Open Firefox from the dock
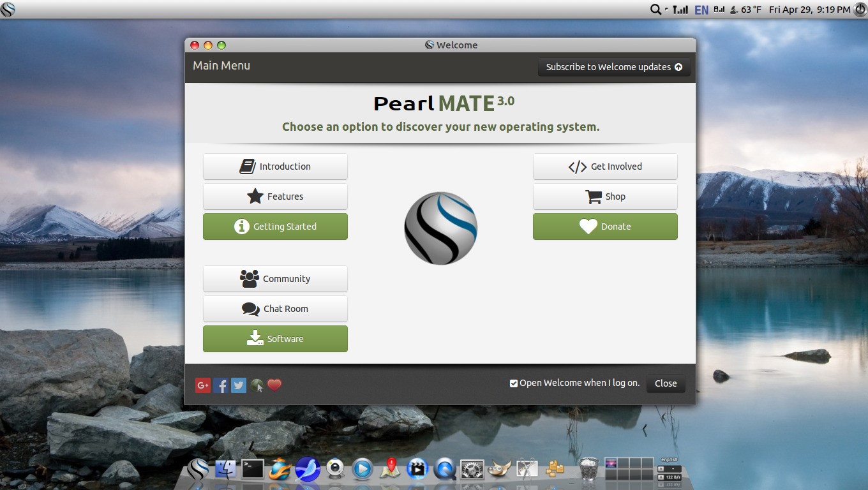The height and width of the screenshot is (490, 868). point(278,469)
